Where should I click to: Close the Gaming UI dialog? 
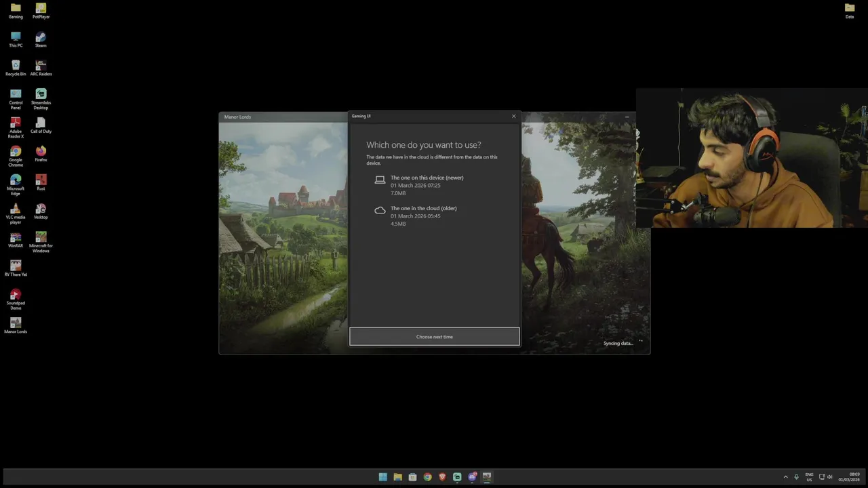pos(513,116)
